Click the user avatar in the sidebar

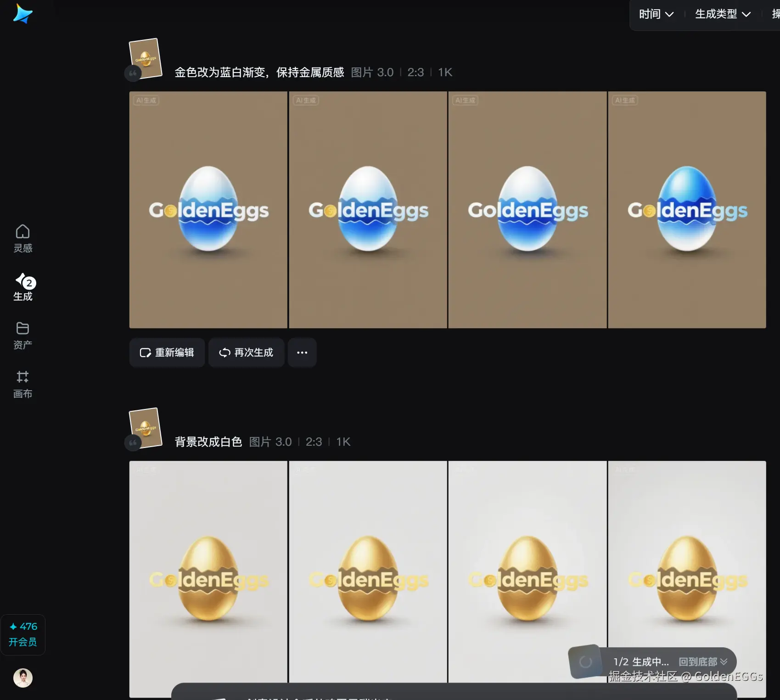coord(23,678)
